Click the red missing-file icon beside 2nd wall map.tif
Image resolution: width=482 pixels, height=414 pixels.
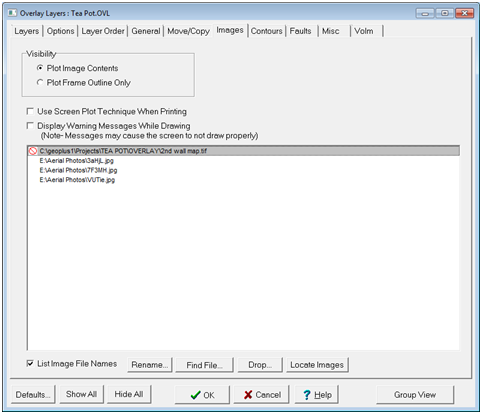point(33,151)
